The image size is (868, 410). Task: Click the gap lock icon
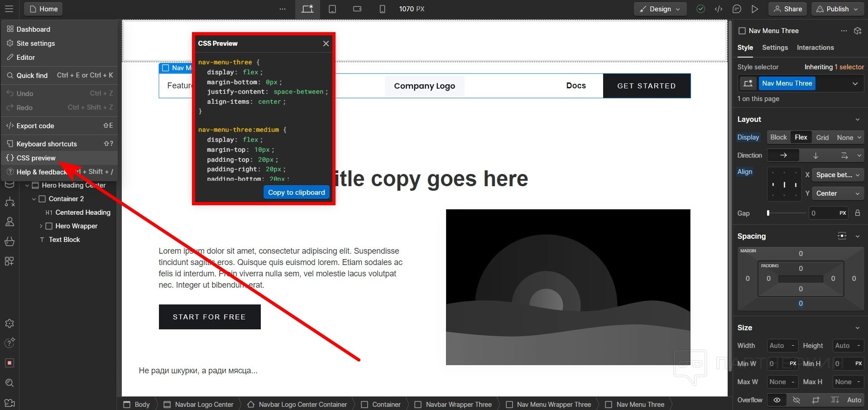(x=857, y=213)
